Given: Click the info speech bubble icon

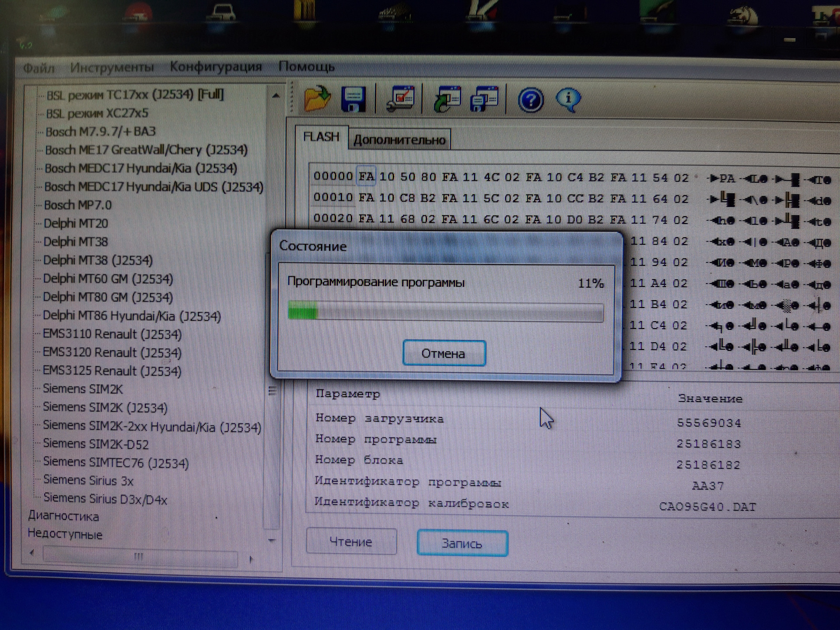Looking at the screenshot, I should [x=568, y=99].
